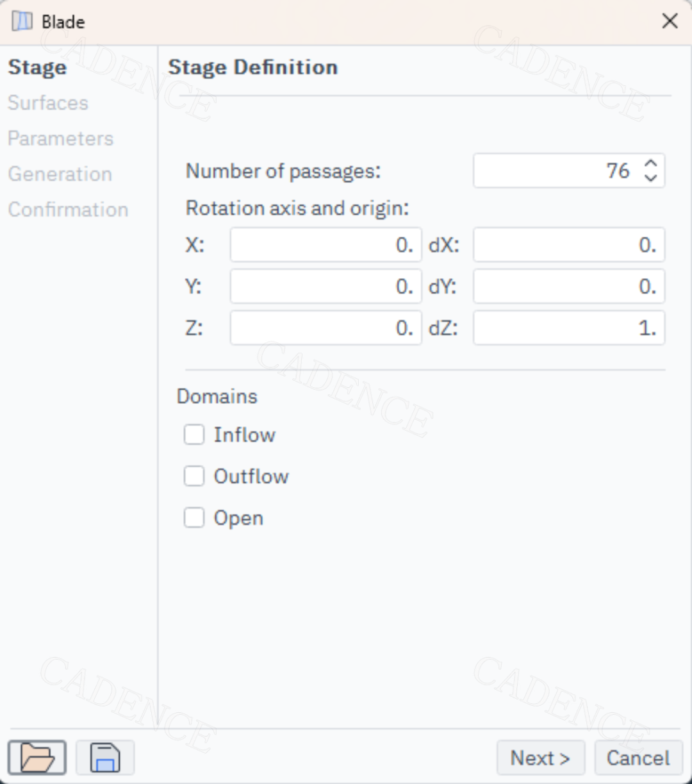The width and height of the screenshot is (692, 784).
Task: Click the save floppy disk icon
Action: [x=105, y=757]
